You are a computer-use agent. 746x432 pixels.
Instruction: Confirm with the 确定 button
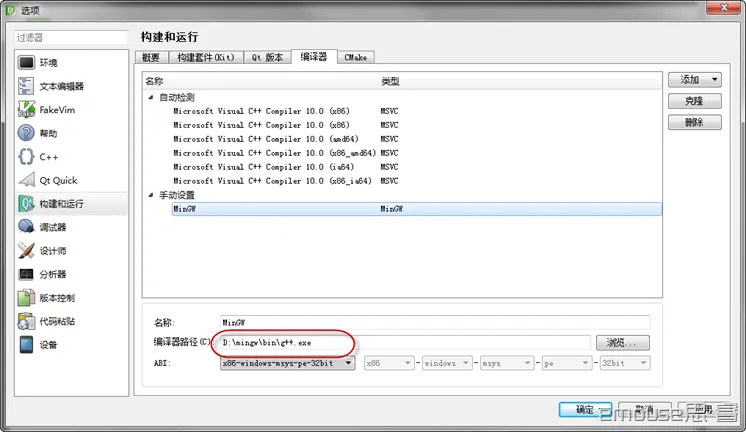[585, 410]
